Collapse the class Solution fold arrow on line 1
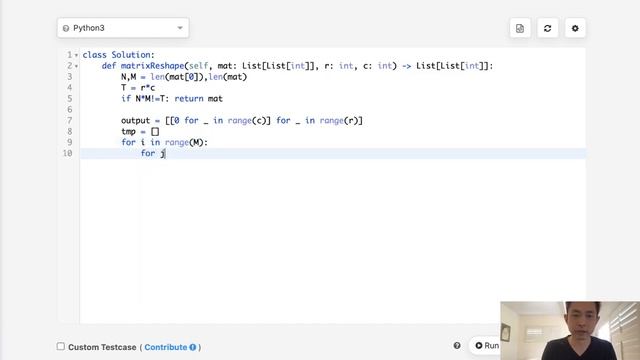Viewport: 640px width, 360px height. tap(76, 55)
